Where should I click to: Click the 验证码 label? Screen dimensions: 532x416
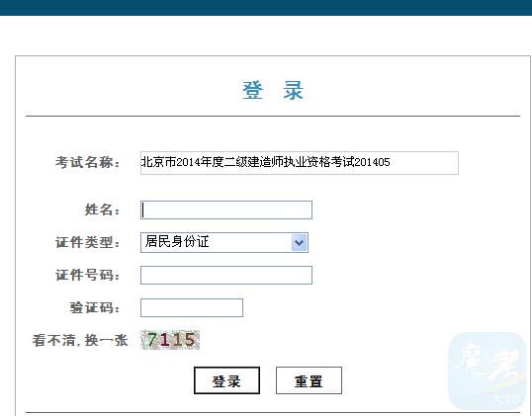tap(95, 308)
